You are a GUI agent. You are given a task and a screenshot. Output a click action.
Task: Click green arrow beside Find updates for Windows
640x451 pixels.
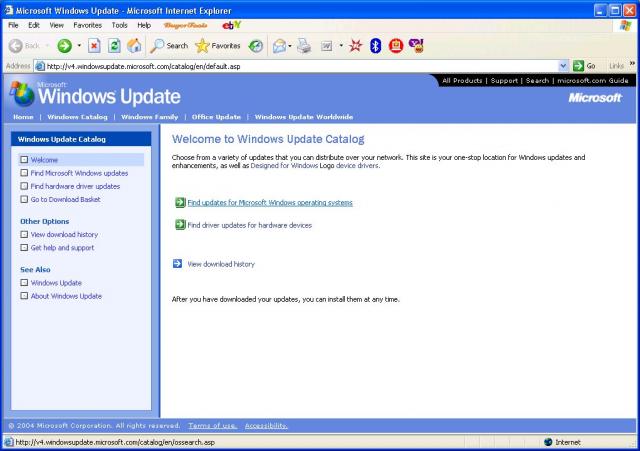click(x=180, y=202)
